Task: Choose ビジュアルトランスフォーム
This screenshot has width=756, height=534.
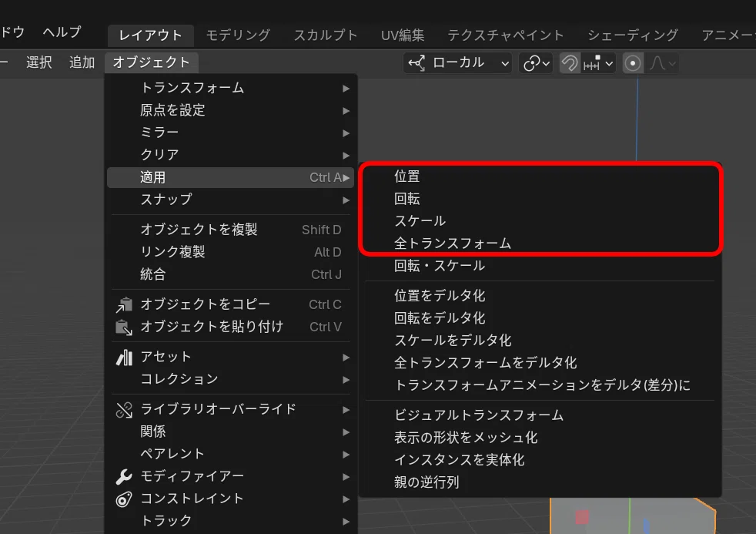Action: (540, 415)
